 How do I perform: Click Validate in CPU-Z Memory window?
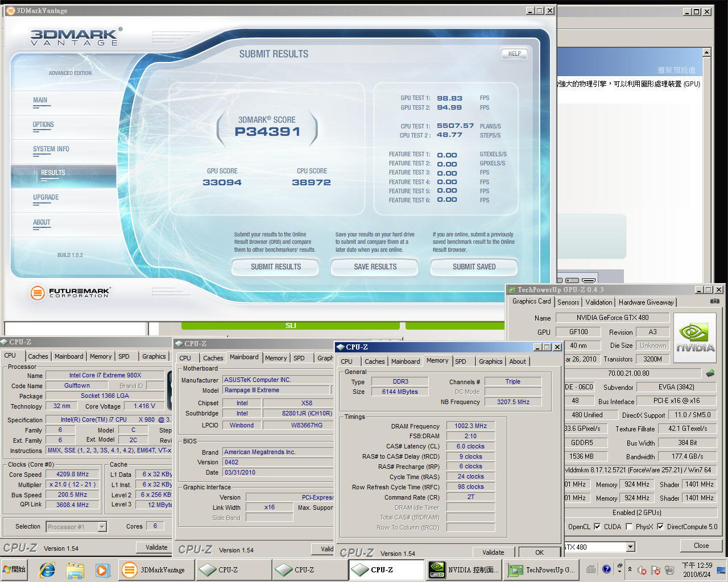click(x=493, y=552)
